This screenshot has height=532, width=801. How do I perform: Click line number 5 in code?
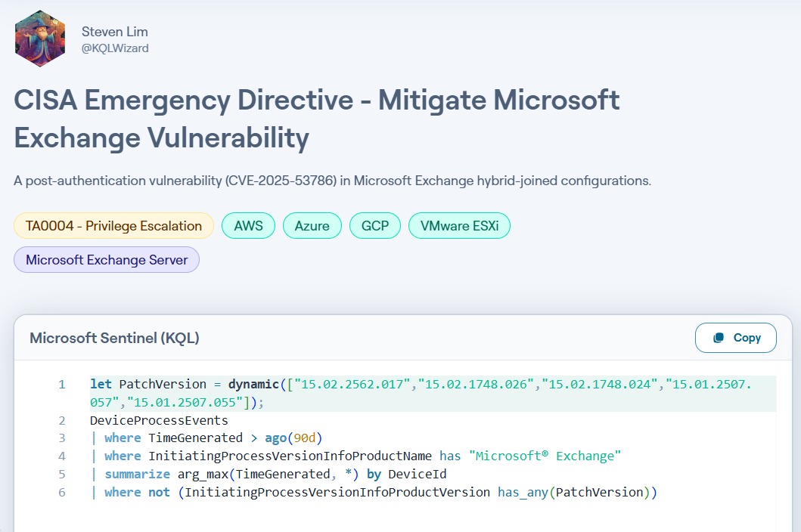coord(62,475)
